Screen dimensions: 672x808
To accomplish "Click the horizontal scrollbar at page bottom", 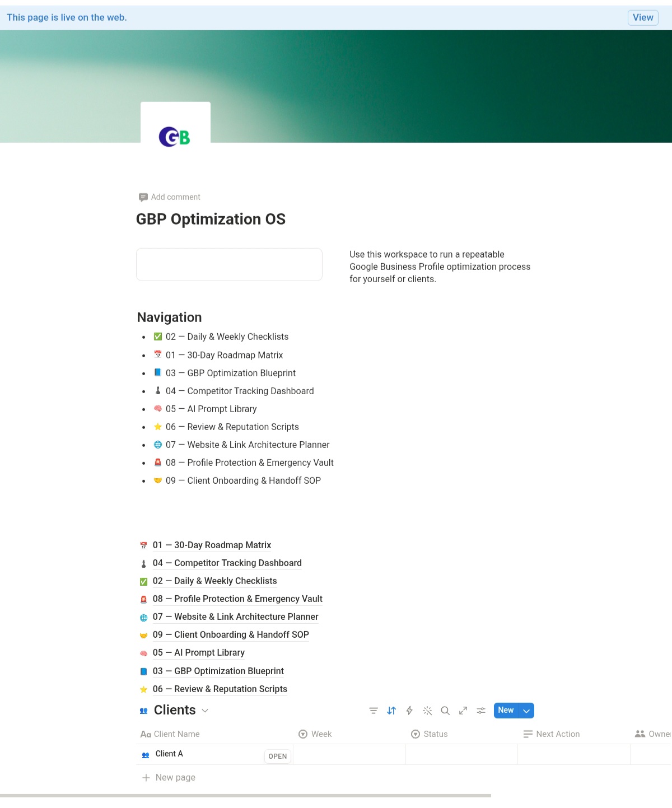I will 245,796.
